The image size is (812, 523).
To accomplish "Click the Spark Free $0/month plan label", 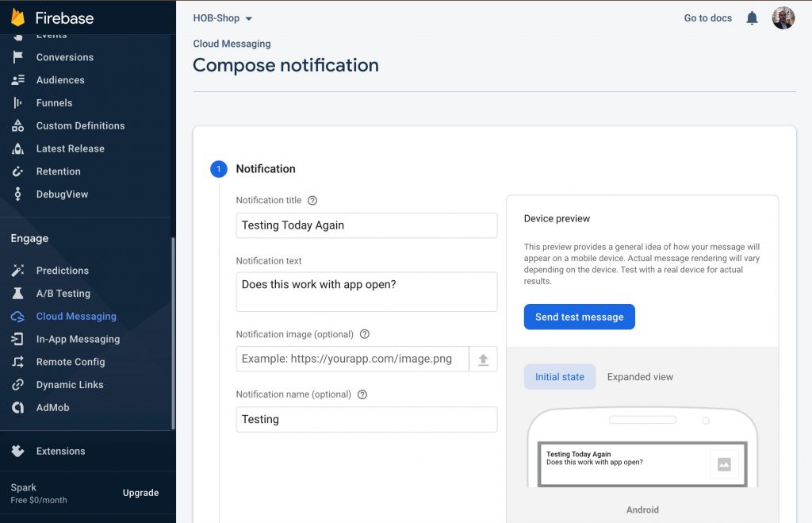I will coord(39,494).
